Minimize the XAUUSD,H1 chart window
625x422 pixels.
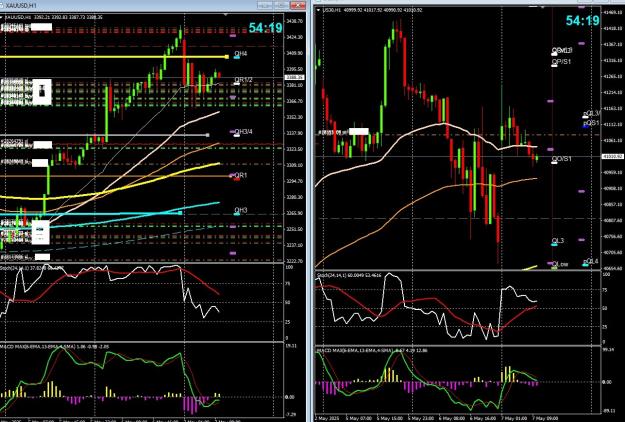point(264,6)
